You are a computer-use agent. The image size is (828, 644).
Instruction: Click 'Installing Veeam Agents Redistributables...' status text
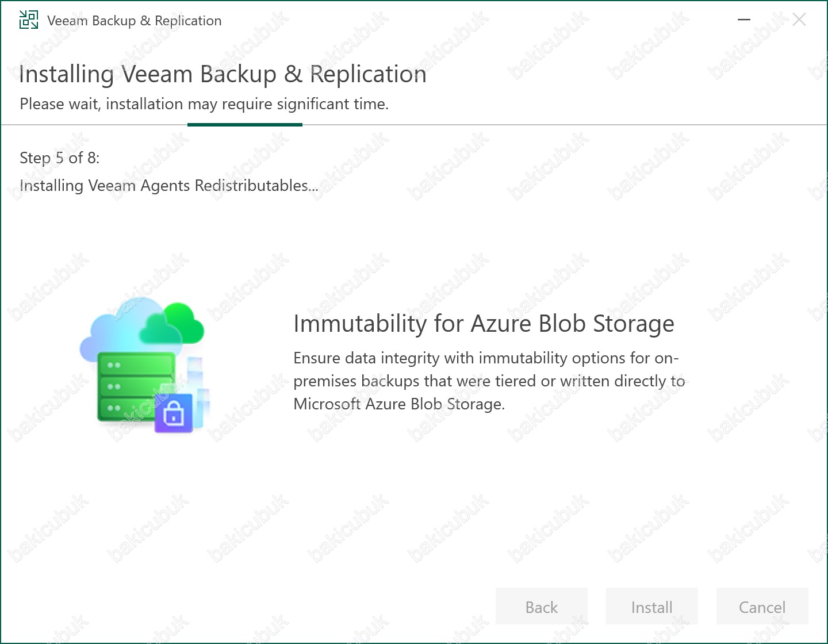[169, 186]
